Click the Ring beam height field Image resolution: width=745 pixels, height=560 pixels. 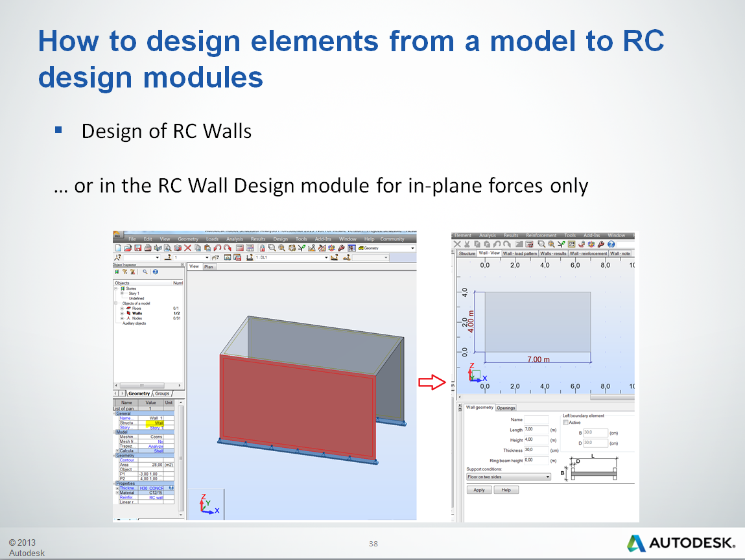point(536,460)
